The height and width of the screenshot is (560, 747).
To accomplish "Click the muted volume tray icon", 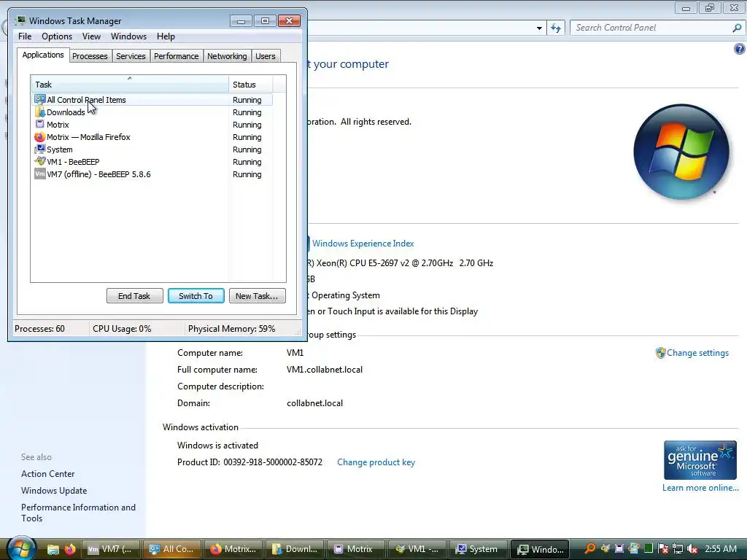I will coord(692,549).
